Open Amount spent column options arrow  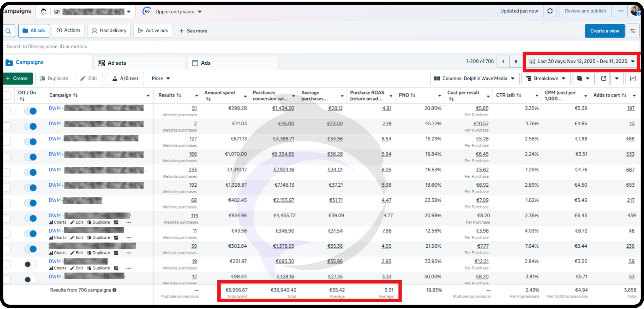click(x=245, y=97)
